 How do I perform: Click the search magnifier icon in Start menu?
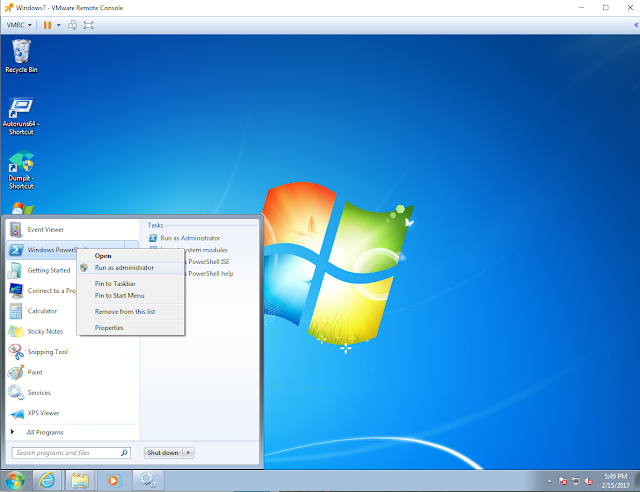click(x=124, y=453)
